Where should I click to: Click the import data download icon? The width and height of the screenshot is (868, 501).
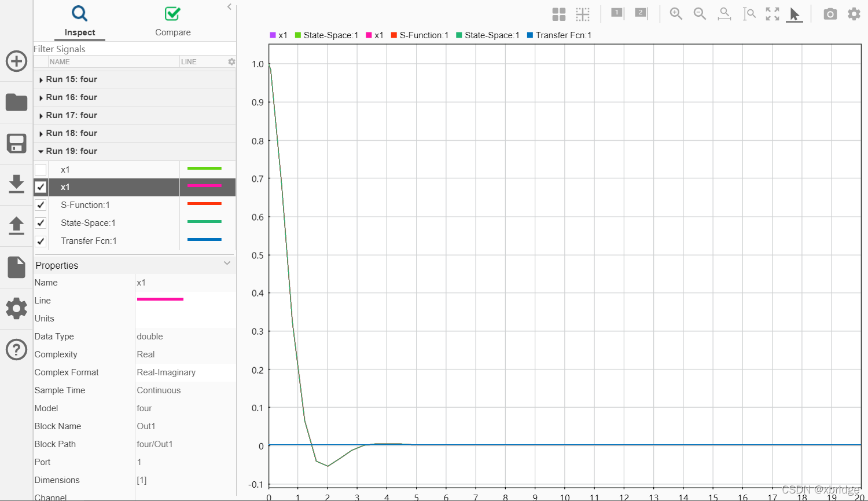tap(16, 184)
